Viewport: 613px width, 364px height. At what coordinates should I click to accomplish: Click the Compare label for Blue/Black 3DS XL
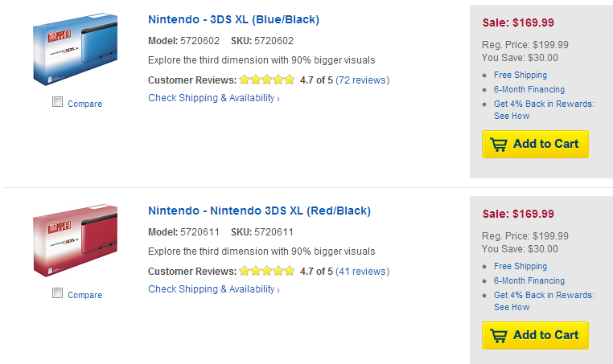pyautogui.click(x=84, y=104)
